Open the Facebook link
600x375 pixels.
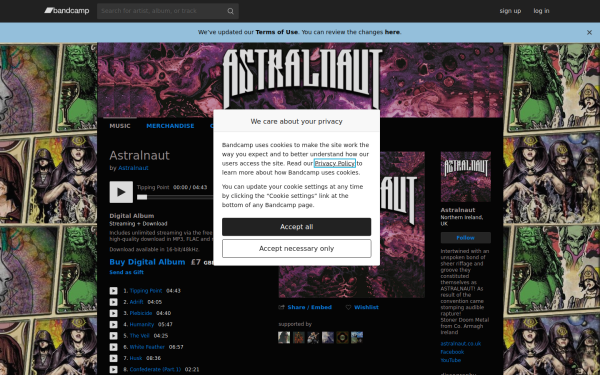pyautogui.click(x=452, y=352)
